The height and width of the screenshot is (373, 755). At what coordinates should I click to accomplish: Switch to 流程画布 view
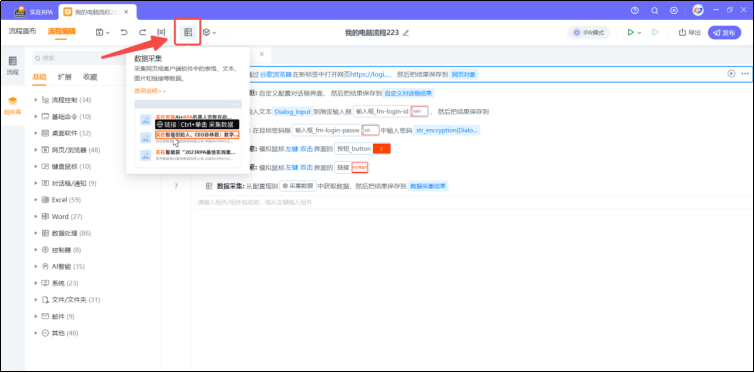(23, 32)
